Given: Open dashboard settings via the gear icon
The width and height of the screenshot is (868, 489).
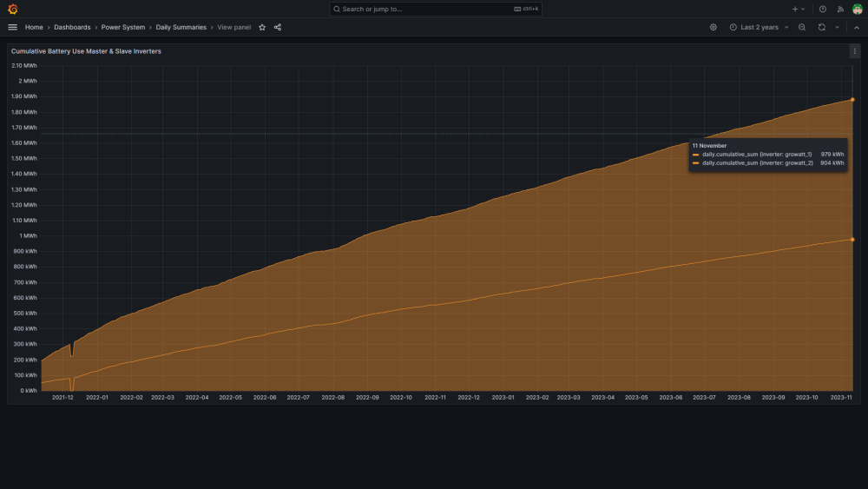Looking at the screenshot, I should pos(713,27).
